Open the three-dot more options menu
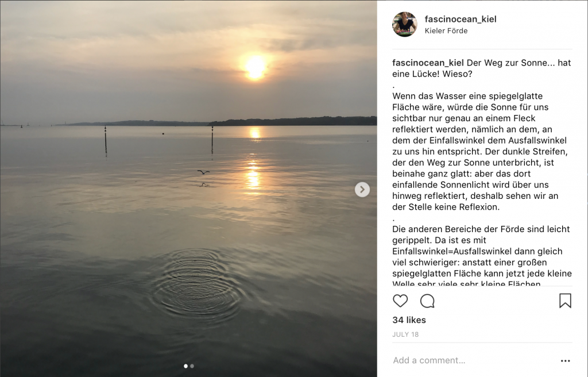Image resolution: width=588 pixels, height=377 pixels. coord(565,361)
